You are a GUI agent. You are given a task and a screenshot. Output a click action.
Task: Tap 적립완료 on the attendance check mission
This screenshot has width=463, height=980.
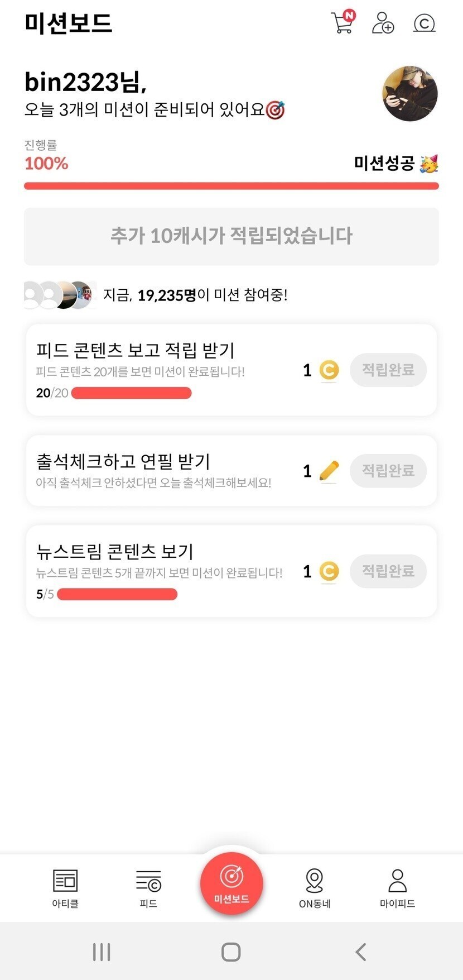[388, 471]
